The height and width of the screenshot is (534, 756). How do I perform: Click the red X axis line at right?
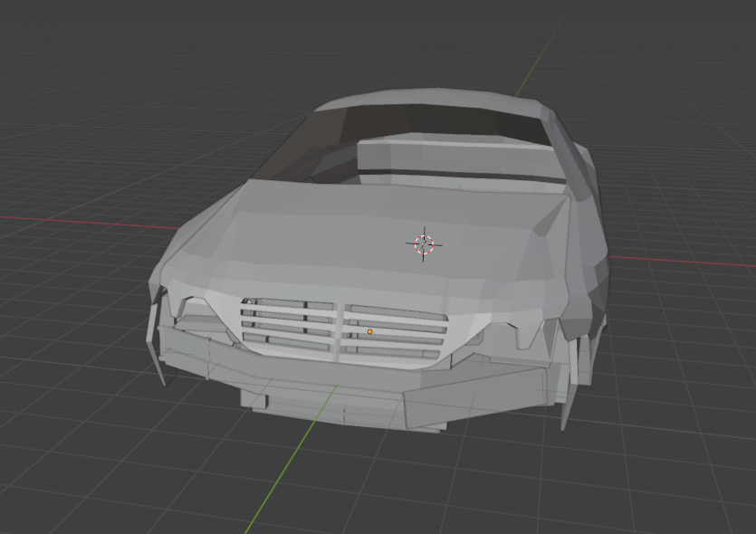[x=688, y=264]
